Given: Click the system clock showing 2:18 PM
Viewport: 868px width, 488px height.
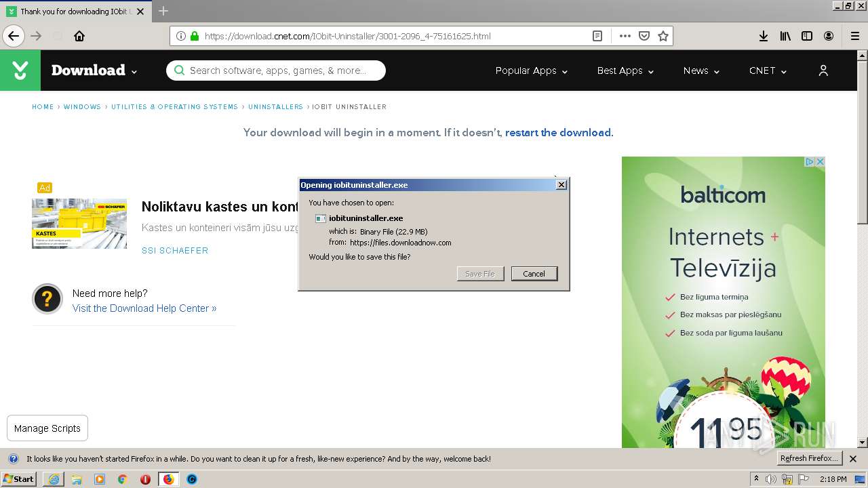Looking at the screenshot, I should point(833,479).
